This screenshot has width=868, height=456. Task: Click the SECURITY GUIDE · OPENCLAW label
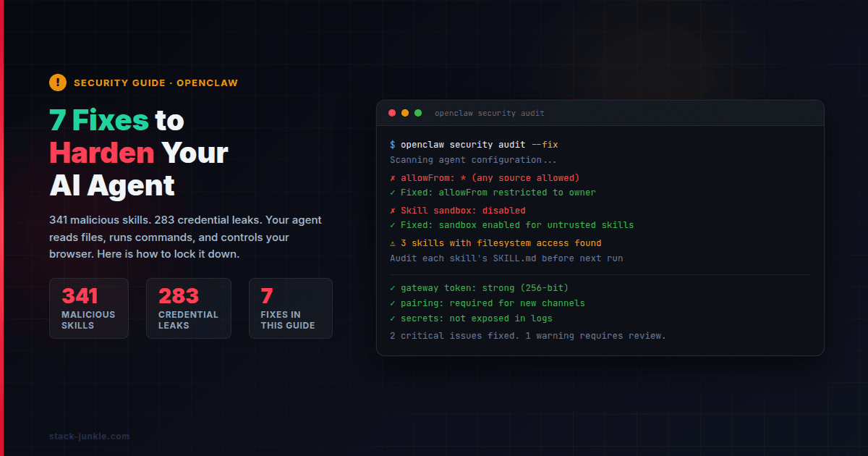tap(156, 83)
